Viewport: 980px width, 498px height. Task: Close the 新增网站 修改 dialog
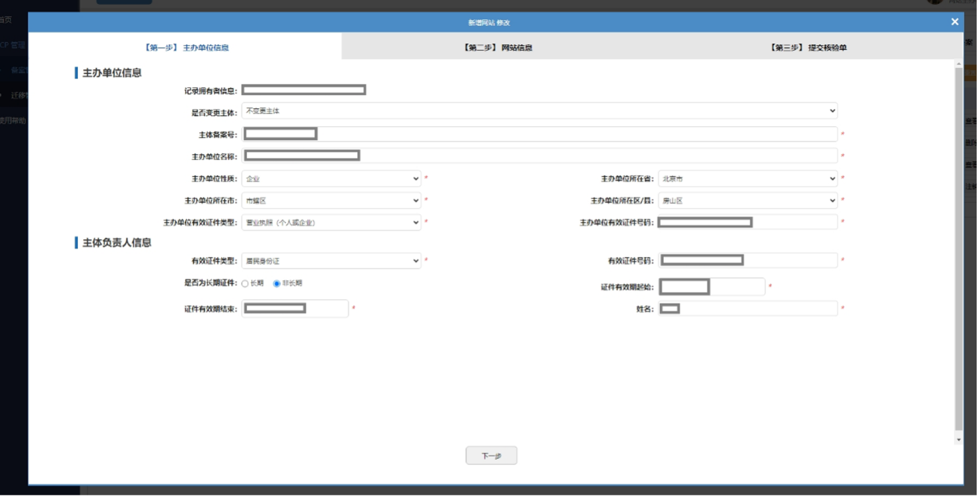[954, 22]
